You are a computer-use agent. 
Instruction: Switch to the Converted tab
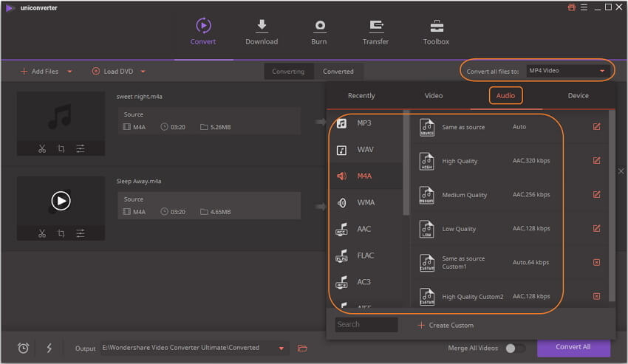[x=338, y=72]
